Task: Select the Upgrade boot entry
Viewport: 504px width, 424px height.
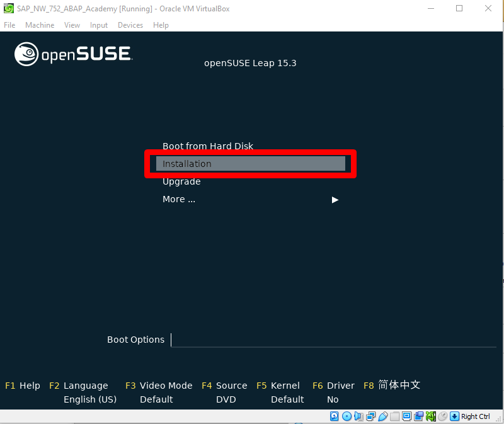Action: [x=181, y=181]
